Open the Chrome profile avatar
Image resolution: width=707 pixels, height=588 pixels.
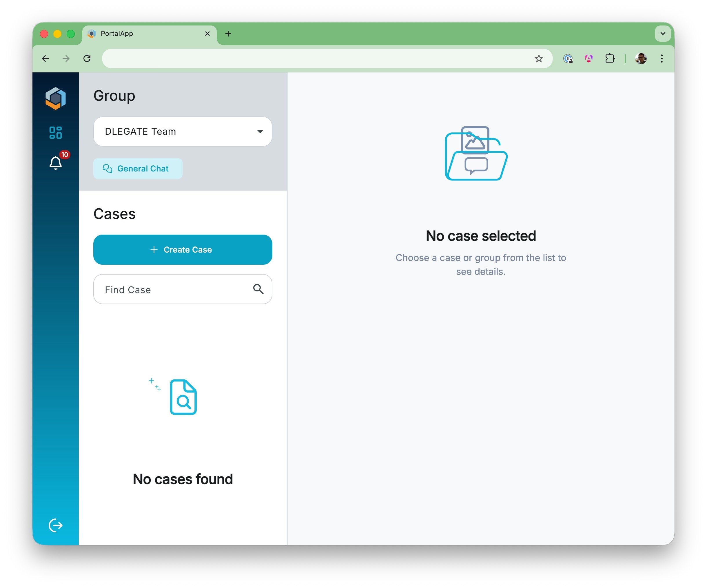641,59
